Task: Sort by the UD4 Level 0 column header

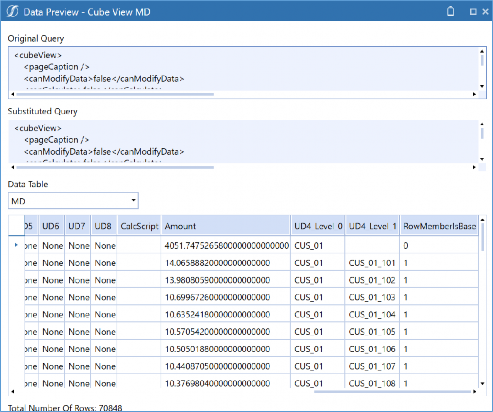Action: click(318, 226)
